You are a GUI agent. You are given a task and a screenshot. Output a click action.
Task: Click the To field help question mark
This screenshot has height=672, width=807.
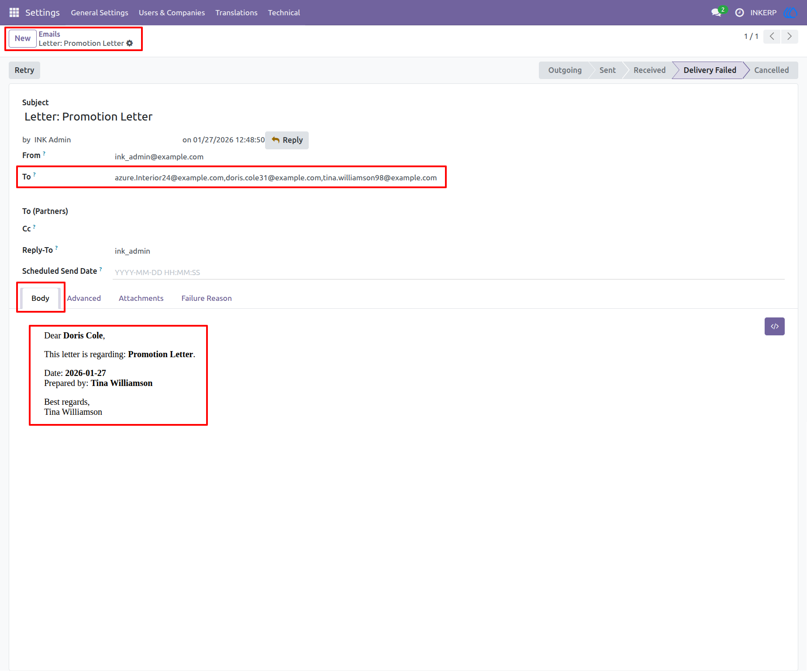click(34, 175)
